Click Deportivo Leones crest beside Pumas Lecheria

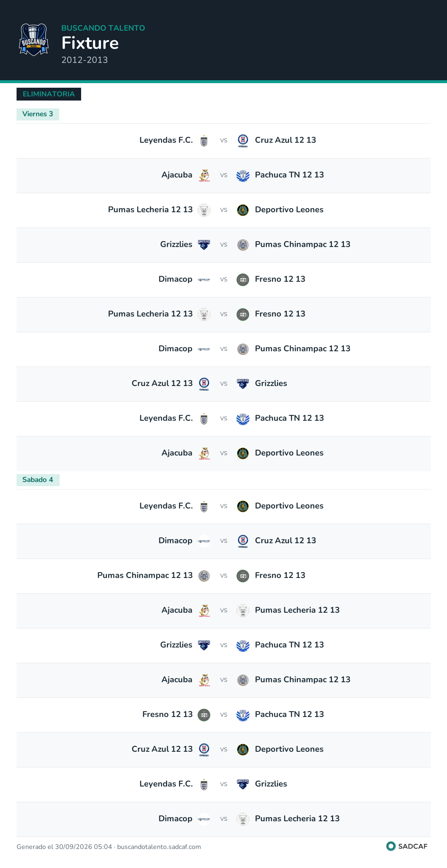[x=243, y=210]
